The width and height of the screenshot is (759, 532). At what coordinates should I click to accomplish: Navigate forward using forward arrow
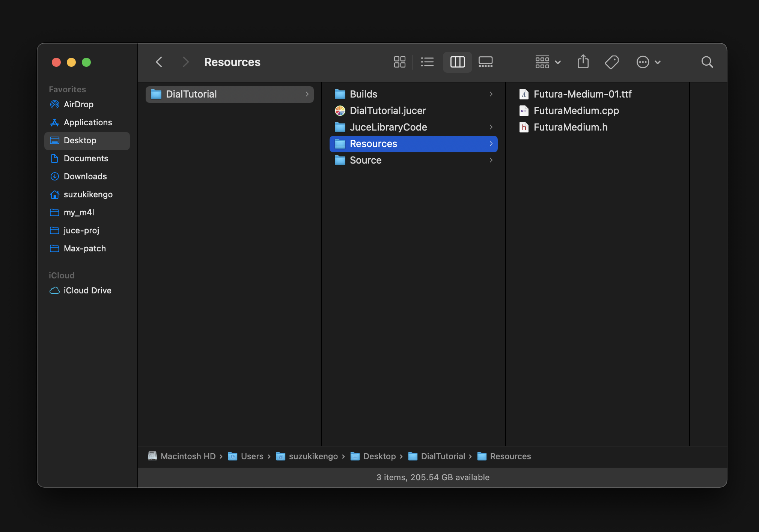(x=184, y=62)
